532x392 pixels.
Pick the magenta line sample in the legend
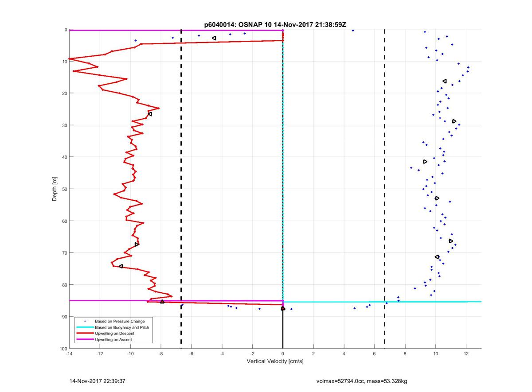[x=85, y=339]
